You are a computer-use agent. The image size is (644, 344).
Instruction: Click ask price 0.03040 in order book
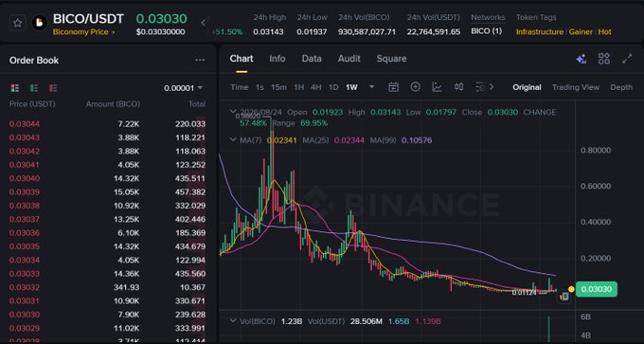(25, 178)
